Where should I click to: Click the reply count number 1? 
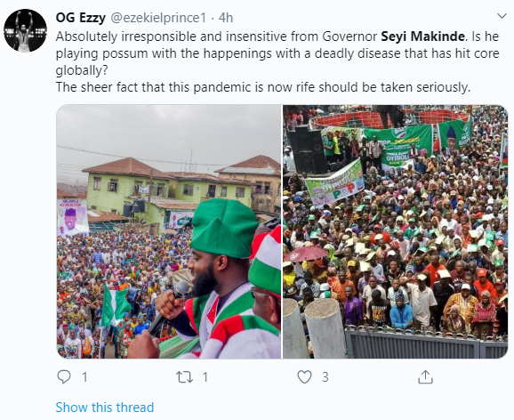pyautogui.click(x=84, y=377)
